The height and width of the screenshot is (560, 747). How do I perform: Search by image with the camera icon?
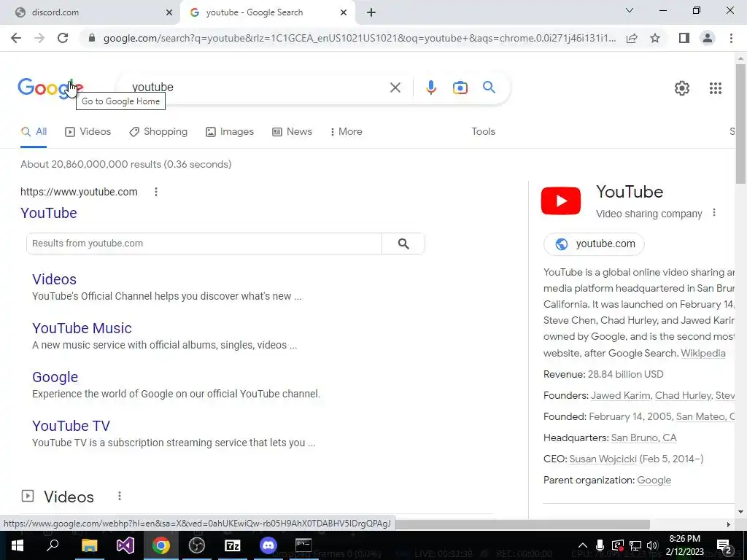[460, 87]
